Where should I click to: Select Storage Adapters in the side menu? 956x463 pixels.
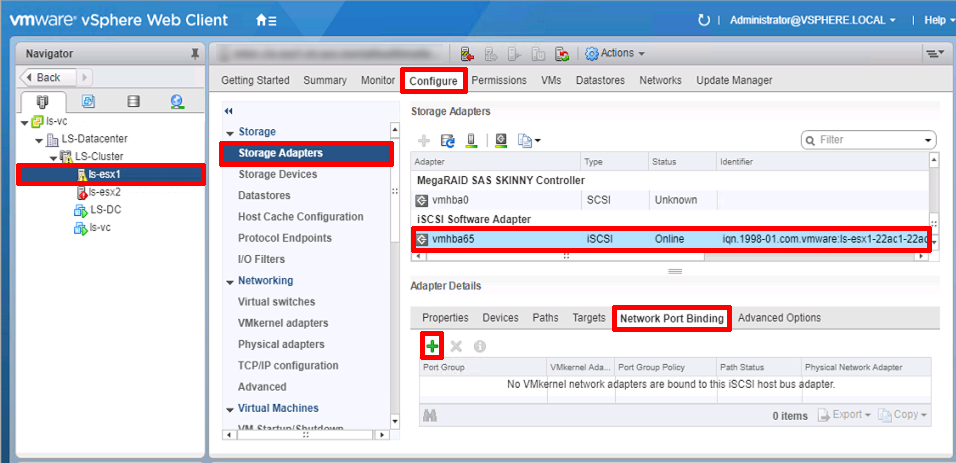pyautogui.click(x=305, y=153)
